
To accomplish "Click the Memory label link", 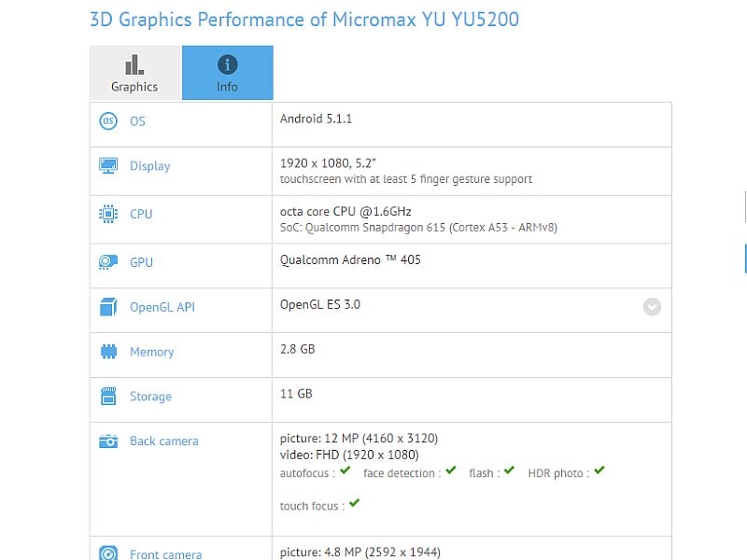I will 152,352.
